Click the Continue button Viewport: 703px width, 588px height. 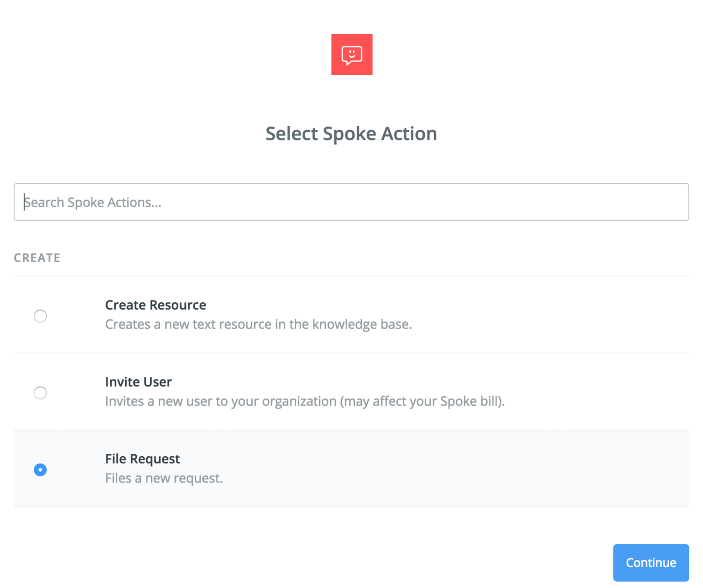coord(651,563)
